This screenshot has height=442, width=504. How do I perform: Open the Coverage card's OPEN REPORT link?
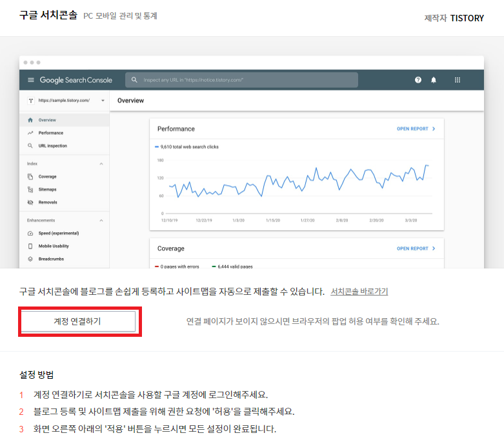click(x=416, y=248)
